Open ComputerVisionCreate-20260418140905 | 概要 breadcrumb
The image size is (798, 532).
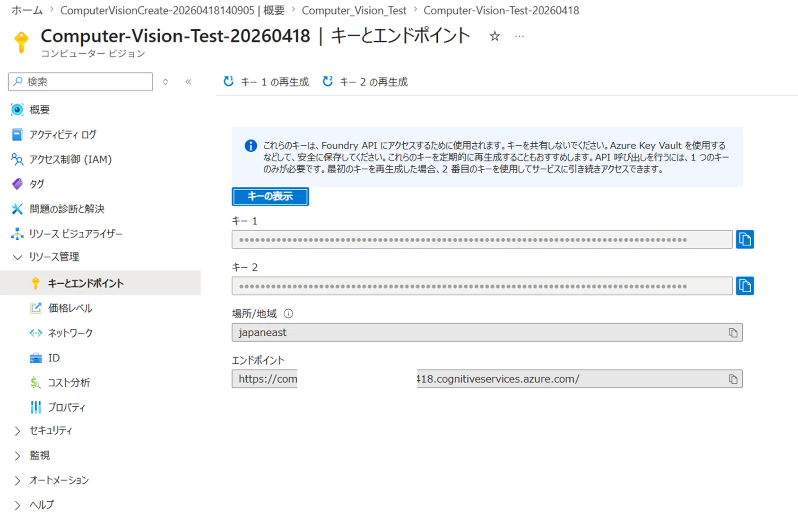tap(173, 10)
